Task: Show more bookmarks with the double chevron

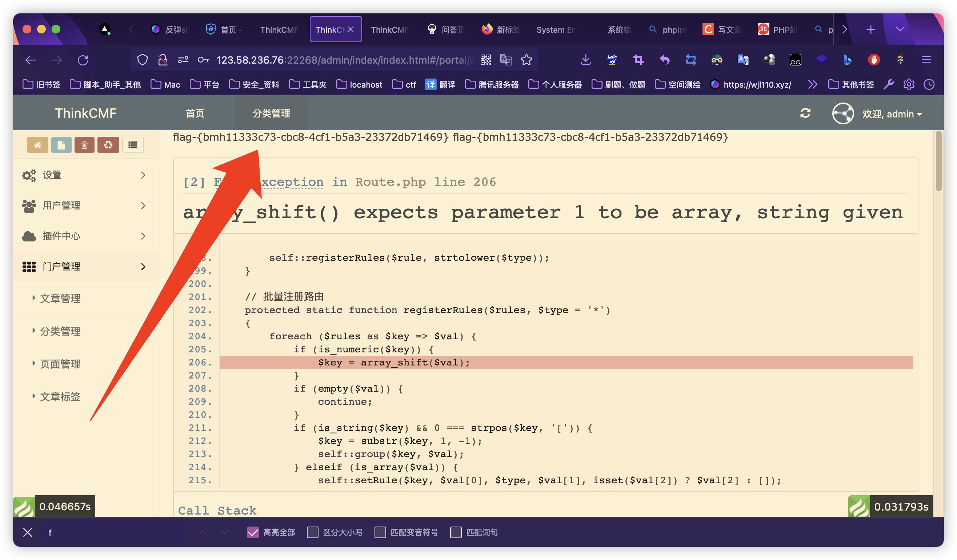Action: click(x=812, y=84)
